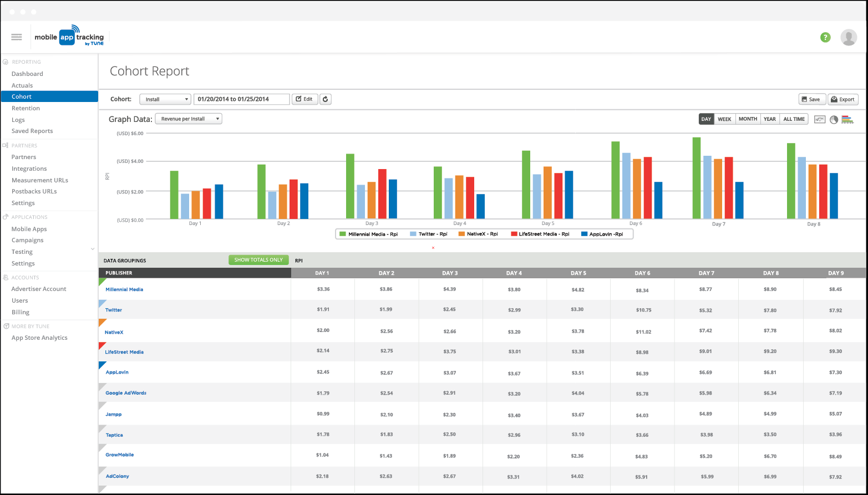Open Billing in the sidebar
868x495 pixels.
(21, 312)
